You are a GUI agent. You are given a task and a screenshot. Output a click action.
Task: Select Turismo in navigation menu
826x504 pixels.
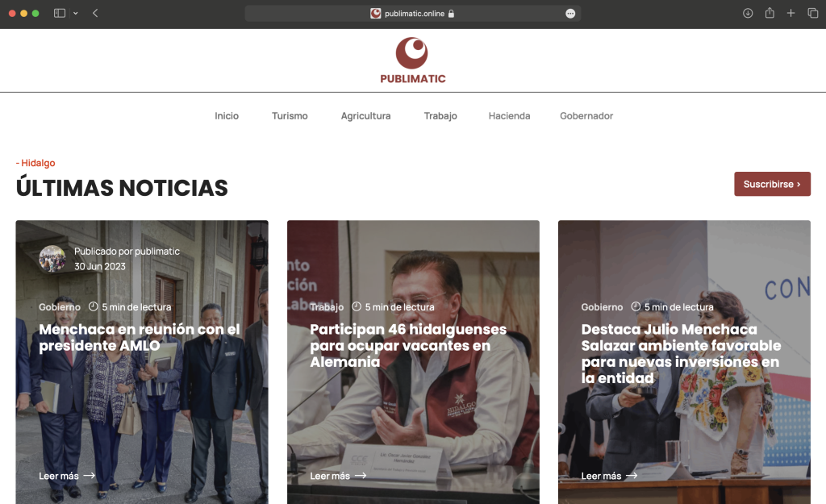click(x=290, y=116)
